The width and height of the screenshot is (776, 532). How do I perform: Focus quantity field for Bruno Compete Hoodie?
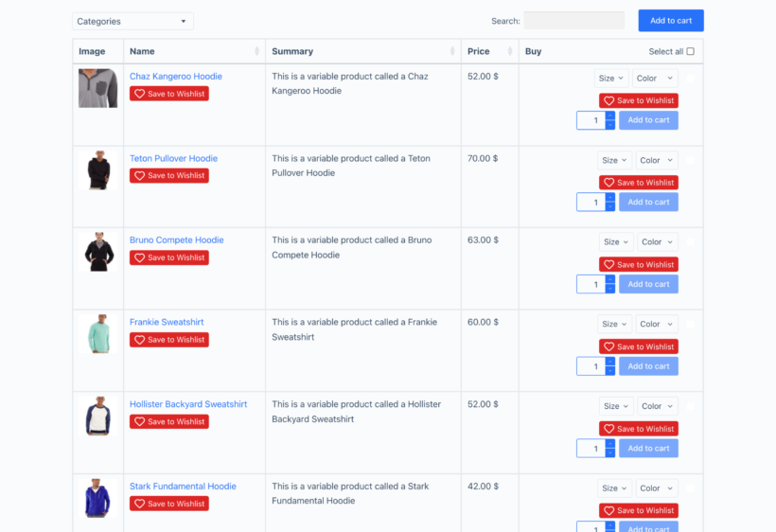point(591,285)
